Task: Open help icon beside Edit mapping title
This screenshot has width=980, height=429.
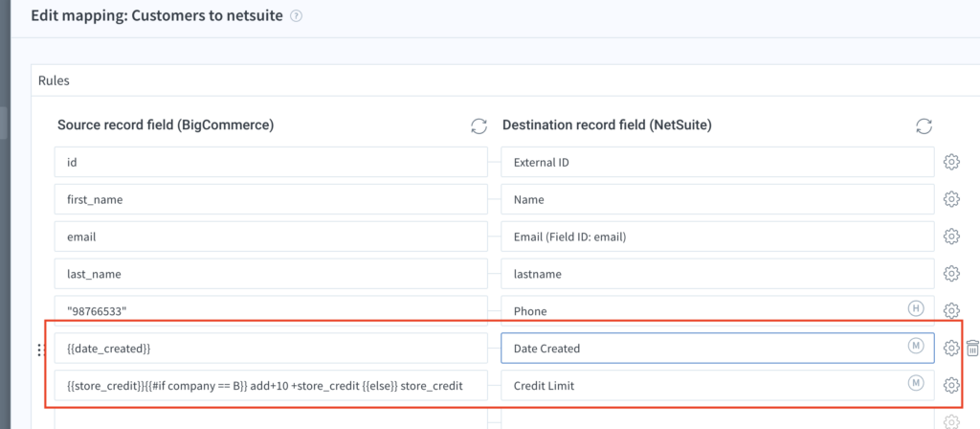Action: (297, 17)
